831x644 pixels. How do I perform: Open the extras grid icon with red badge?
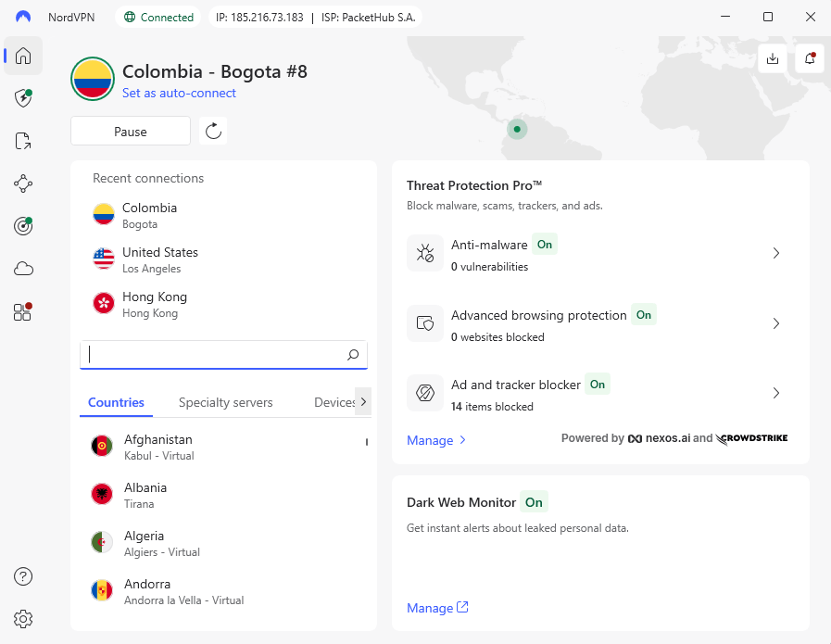pos(22,312)
